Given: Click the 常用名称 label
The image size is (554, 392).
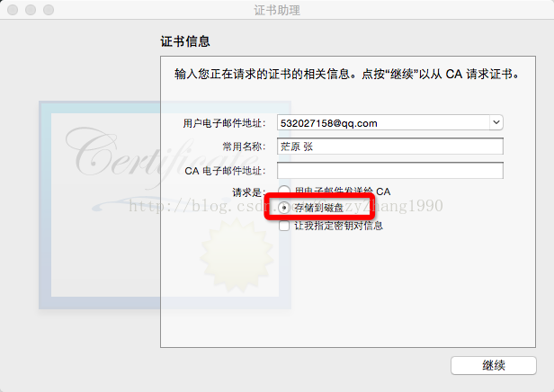Looking at the screenshot, I should coord(244,147).
